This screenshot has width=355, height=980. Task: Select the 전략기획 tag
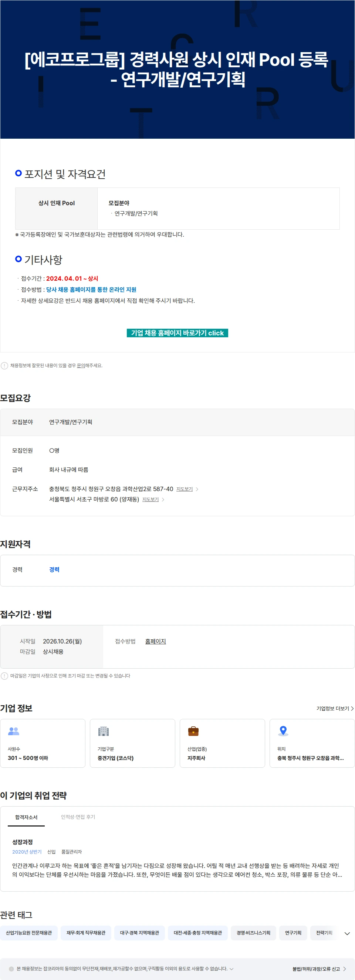[324, 933]
